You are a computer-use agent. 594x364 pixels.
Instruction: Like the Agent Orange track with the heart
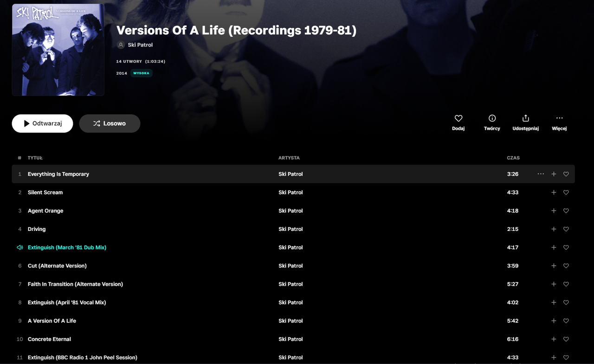click(x=566, y=211)
